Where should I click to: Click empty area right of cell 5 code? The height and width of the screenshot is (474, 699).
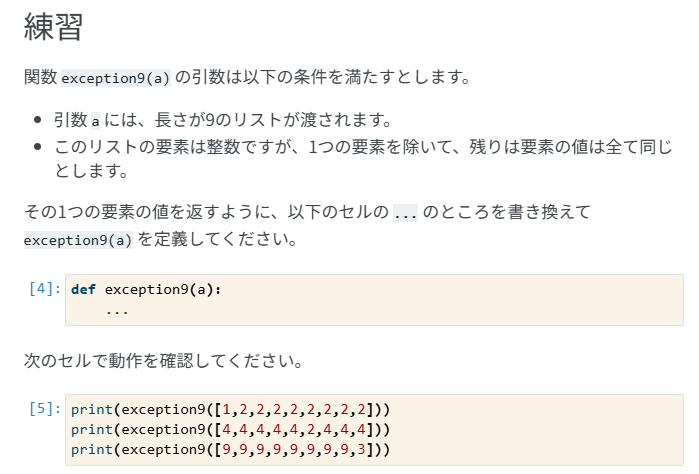(535, 429)
